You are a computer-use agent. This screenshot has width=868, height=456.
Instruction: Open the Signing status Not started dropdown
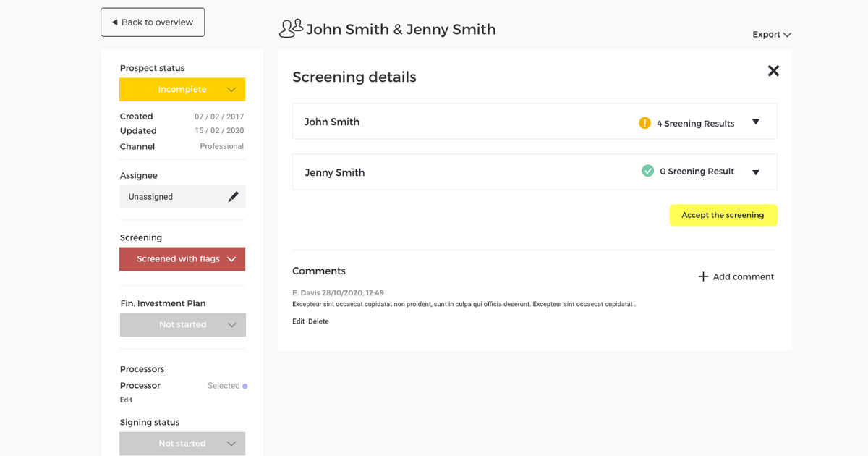(182, 444)
